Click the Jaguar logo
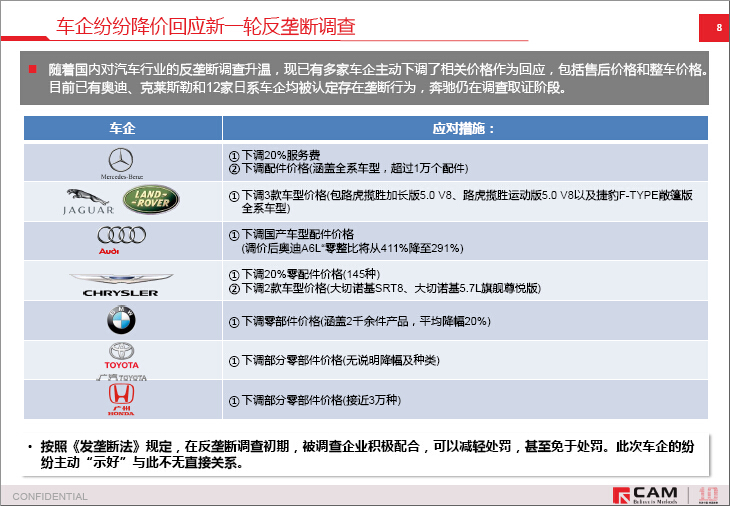Viewport: 730px width, 506px height. (x=88, y=202)
